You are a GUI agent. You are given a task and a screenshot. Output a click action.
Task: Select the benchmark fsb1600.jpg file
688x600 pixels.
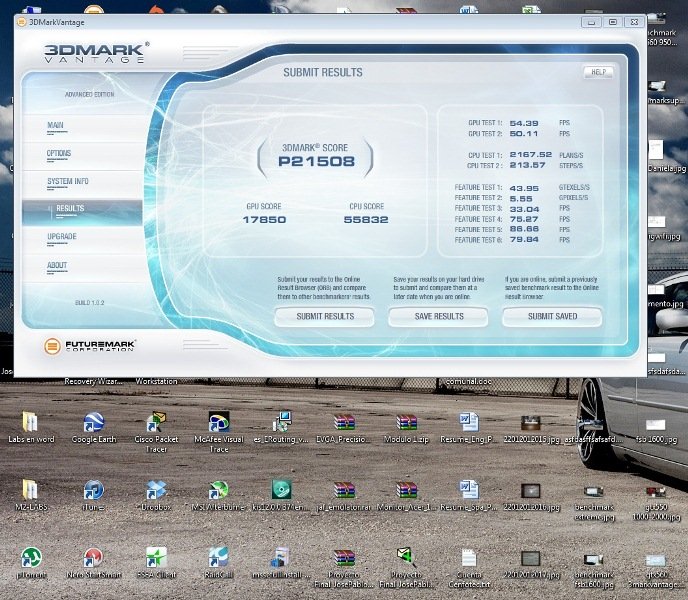tap(594, 559)
